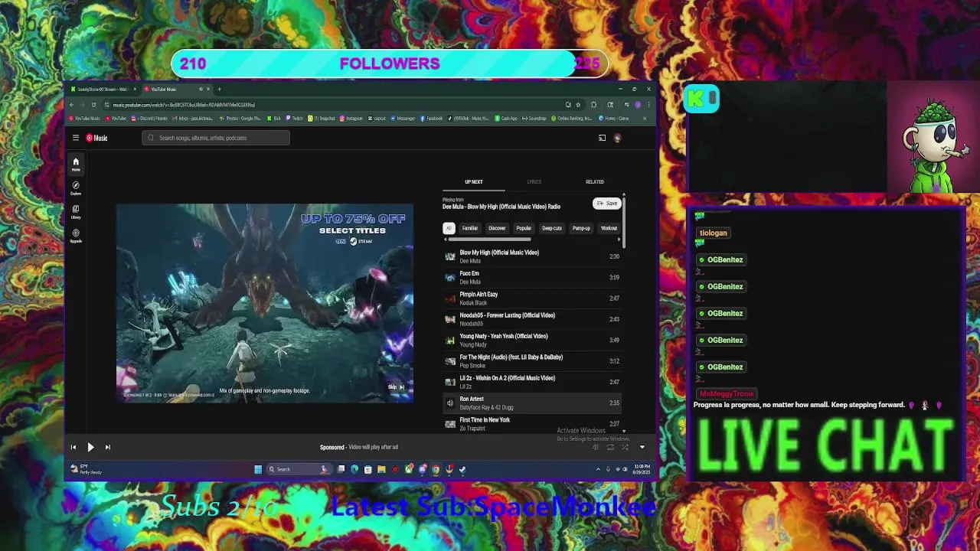980x551 pixels.
Task: Open Upgrade in the sidebar
Action: coord(76,235)
